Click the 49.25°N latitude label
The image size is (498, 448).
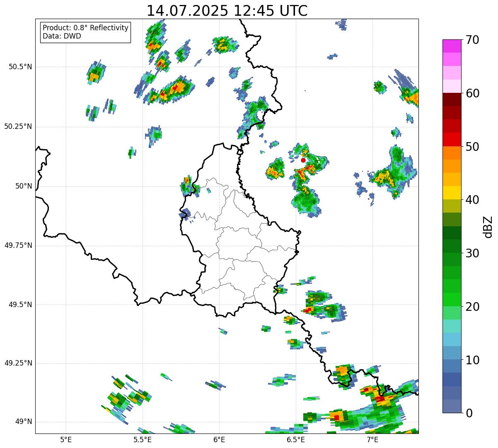[18, 363]
